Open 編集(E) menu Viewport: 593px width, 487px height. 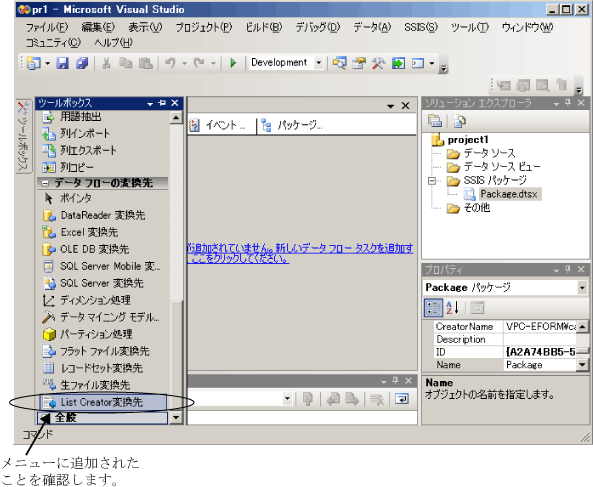(x=98, y=27)
